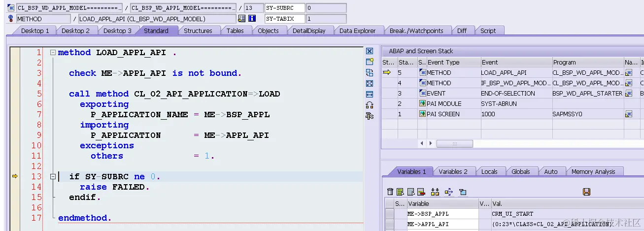
Task: Click the ME->APPL_API variable cell
Action: pos(442,224)
